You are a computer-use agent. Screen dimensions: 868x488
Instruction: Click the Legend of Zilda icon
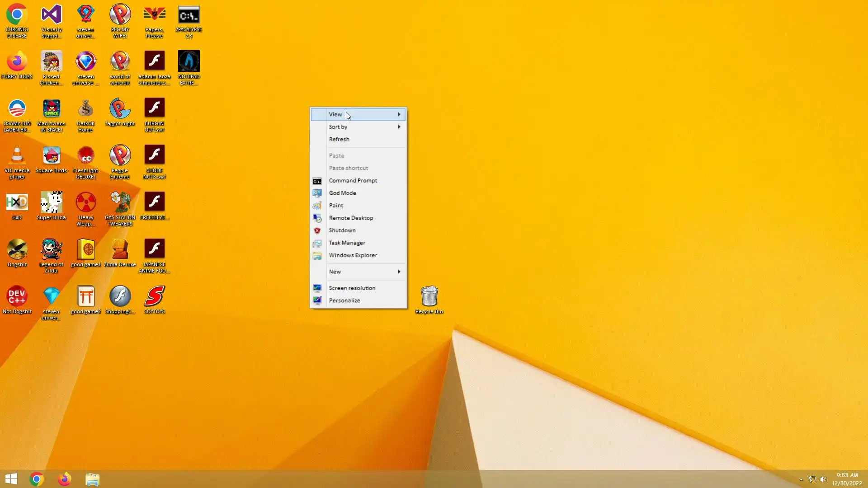51,250
